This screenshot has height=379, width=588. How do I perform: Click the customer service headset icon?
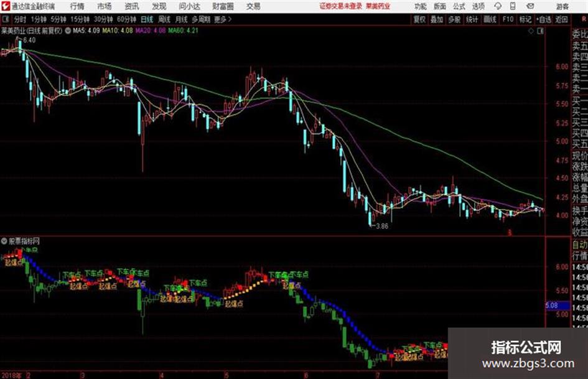(498, 6)
